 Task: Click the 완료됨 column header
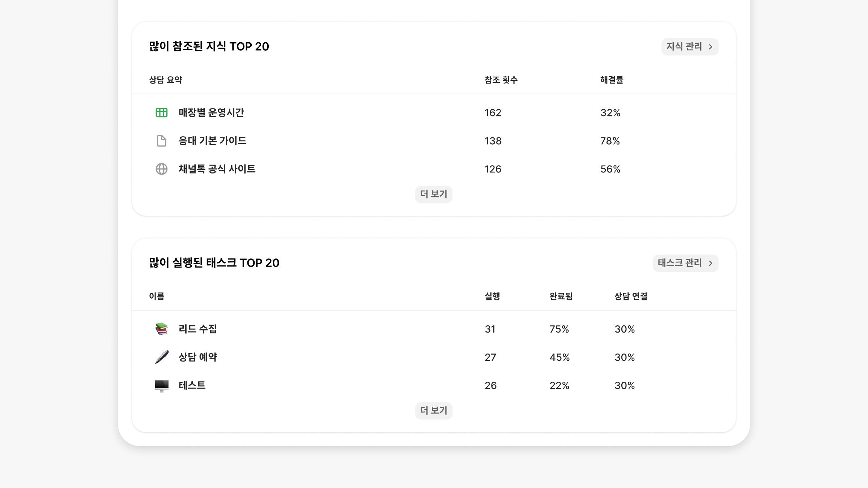click(561, 296)
